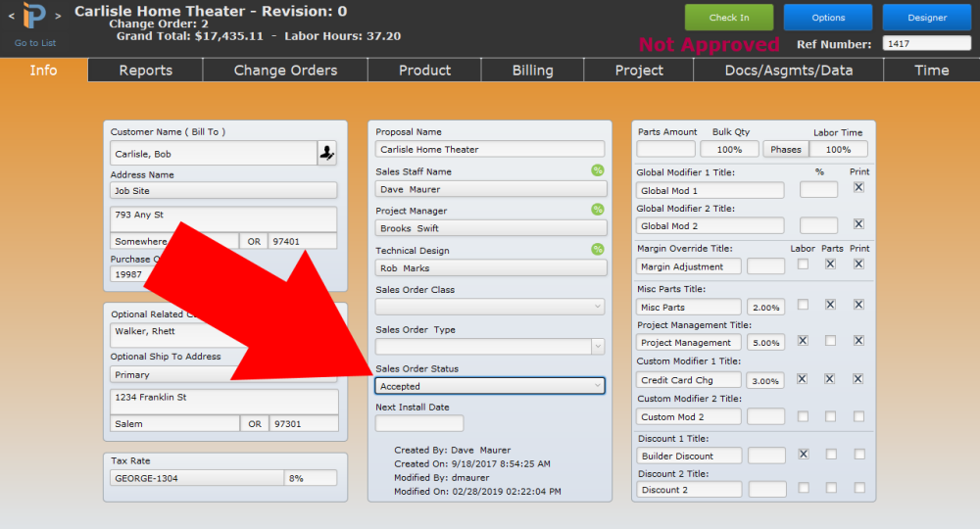This screenshot has width=980, height=529.
Task: Click the Custom Mod 2 title field
Action: click(x=689, y=416)
